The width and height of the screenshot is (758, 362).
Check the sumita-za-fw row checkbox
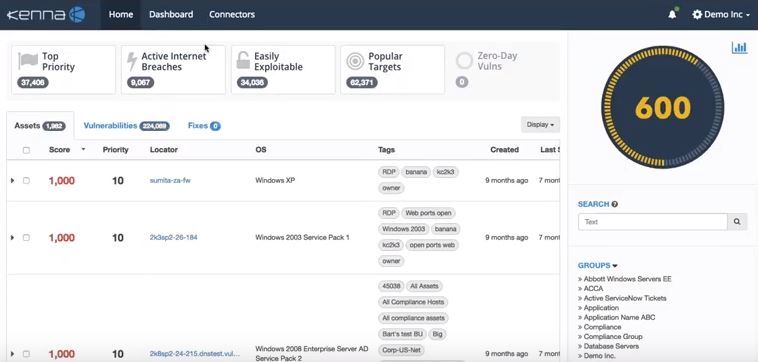tap(26, 180)
